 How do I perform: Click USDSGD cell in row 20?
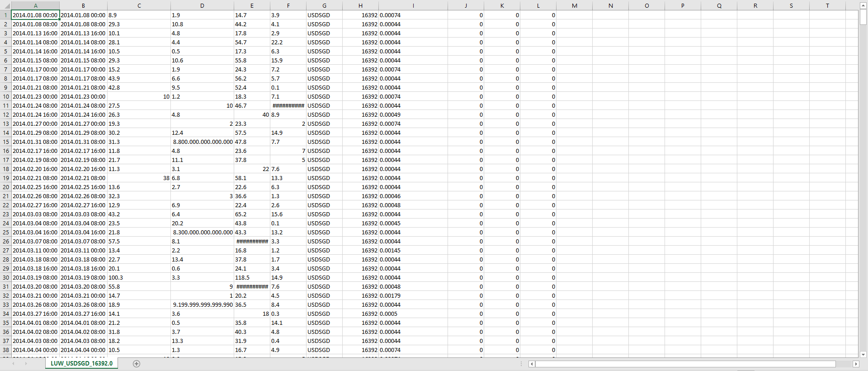[324, 187]
